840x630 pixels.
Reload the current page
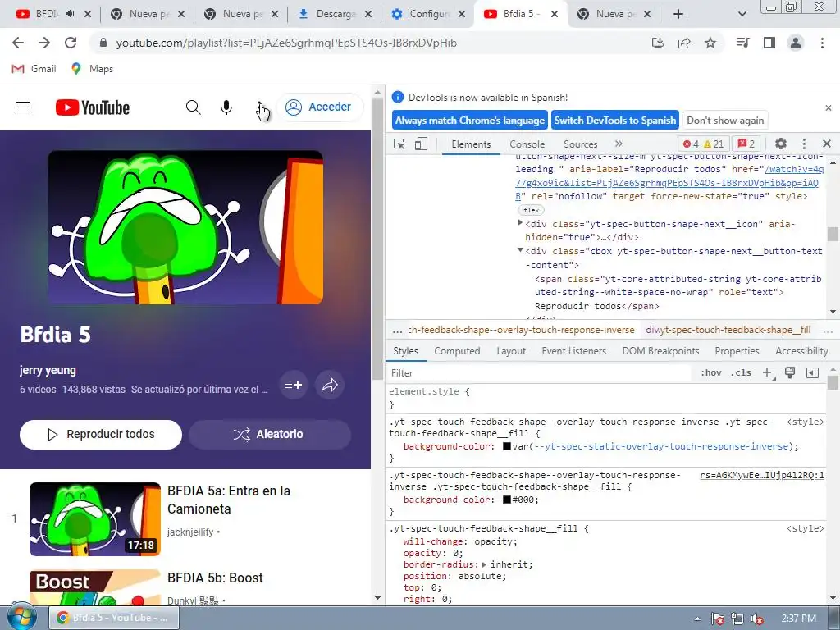(71, 43)
